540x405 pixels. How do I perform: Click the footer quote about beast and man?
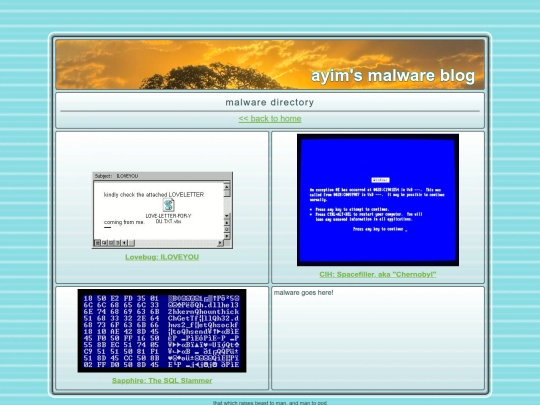(270, 403)
